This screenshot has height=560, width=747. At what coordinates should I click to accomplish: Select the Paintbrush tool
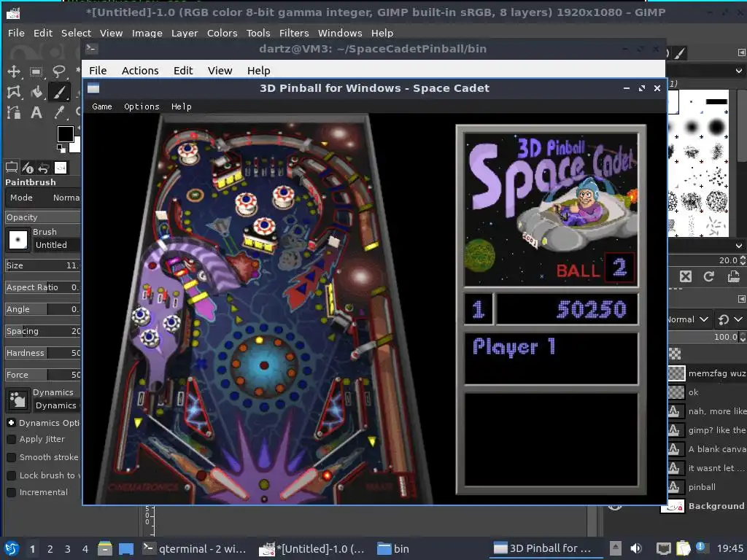coord(59,92)
